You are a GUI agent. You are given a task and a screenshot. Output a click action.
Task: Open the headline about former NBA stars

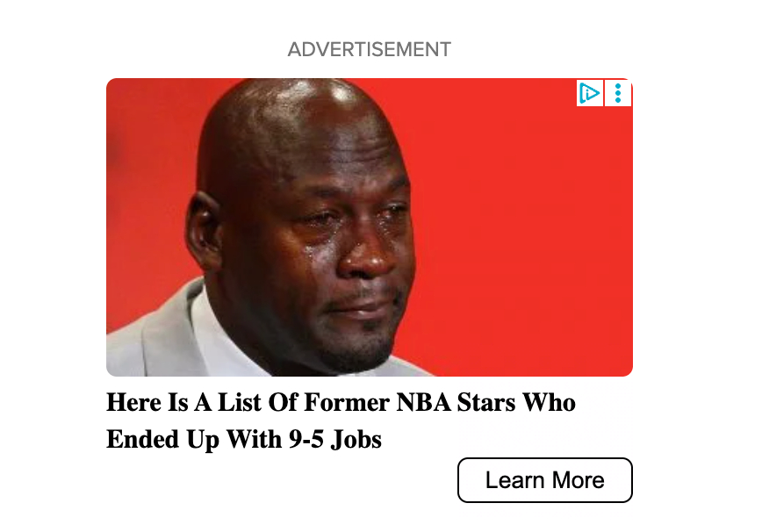341,421
